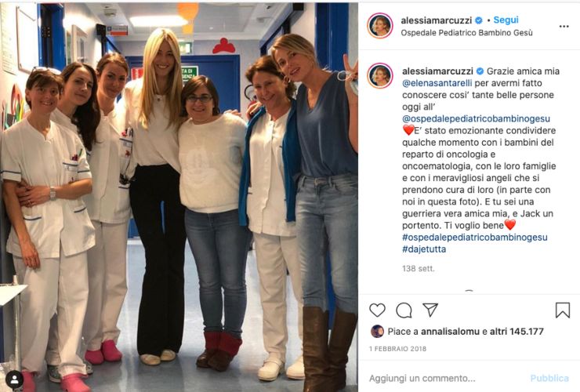
Task: Open comment bubble icon
Action: (404, 310)
